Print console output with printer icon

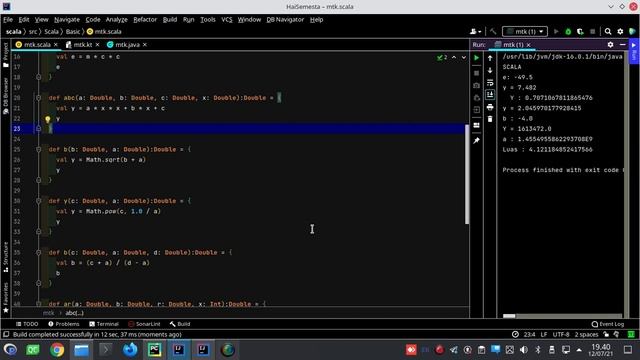pos(490,107)
